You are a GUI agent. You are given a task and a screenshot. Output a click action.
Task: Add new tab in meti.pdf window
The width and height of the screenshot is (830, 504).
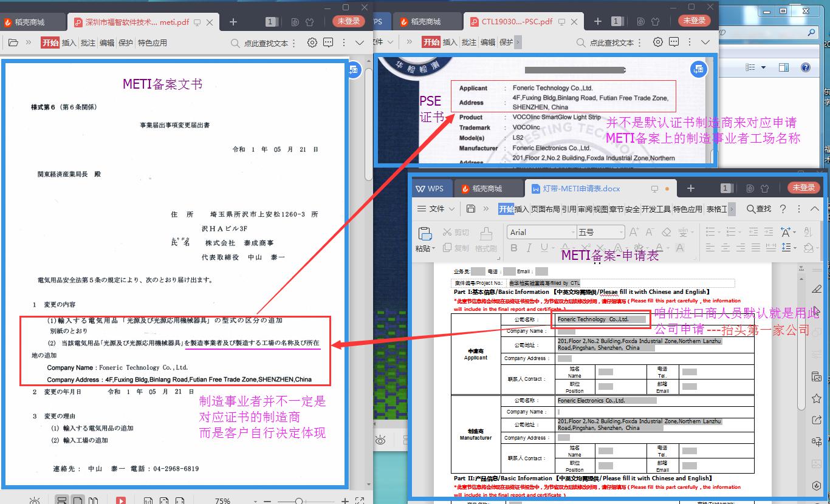[x=233, y=22]
